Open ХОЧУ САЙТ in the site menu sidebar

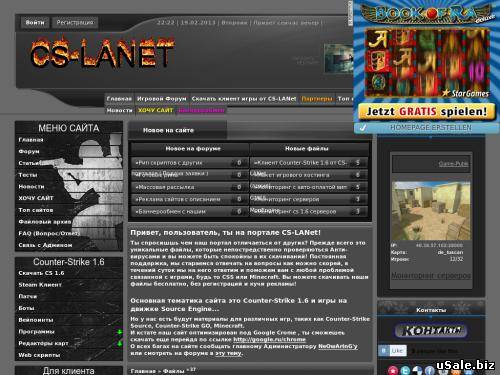pos(36,198)
